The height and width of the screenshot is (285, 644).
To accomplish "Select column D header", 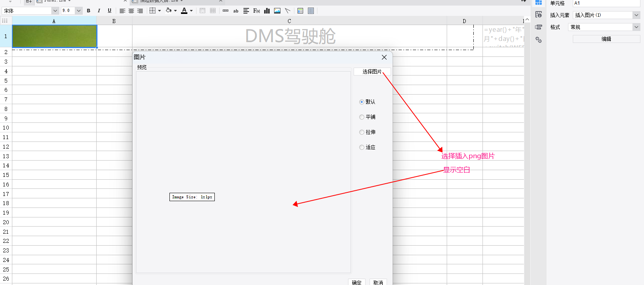I will coord(465,21).
